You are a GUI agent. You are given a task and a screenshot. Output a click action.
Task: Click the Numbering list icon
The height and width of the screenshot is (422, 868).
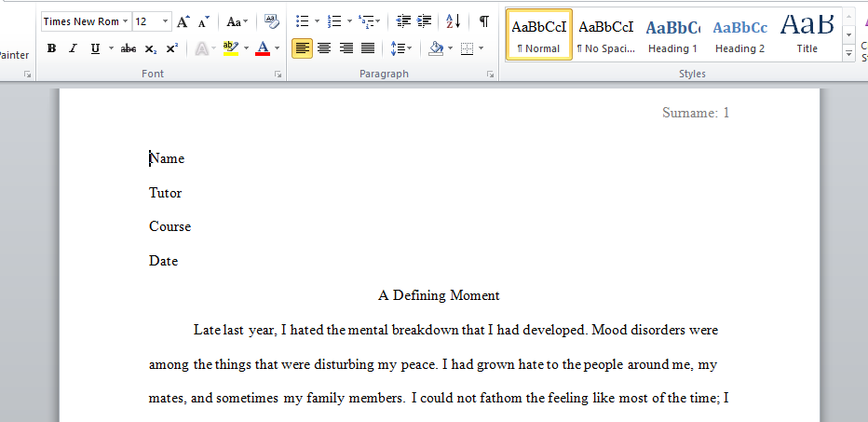334,21
